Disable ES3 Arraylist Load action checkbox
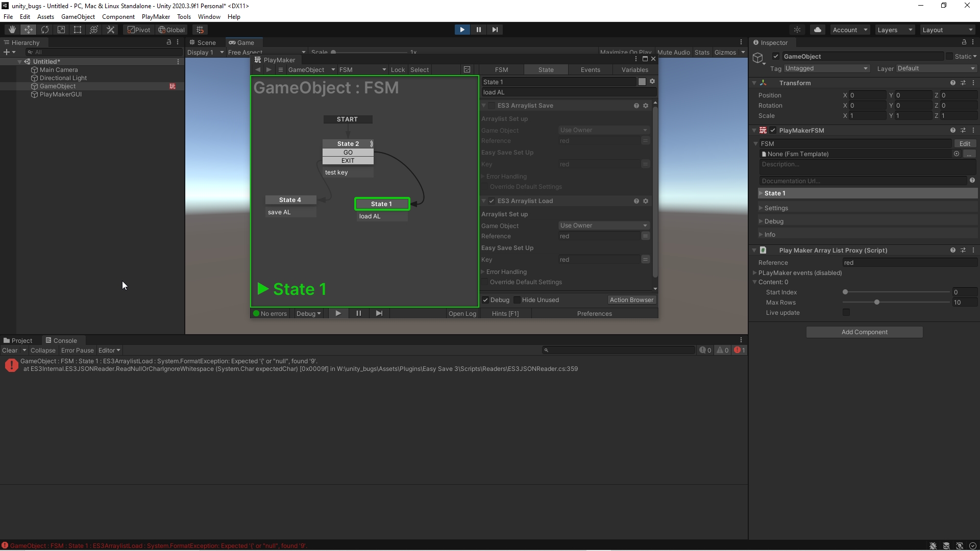The image size is (980, 551). point(492,201)
